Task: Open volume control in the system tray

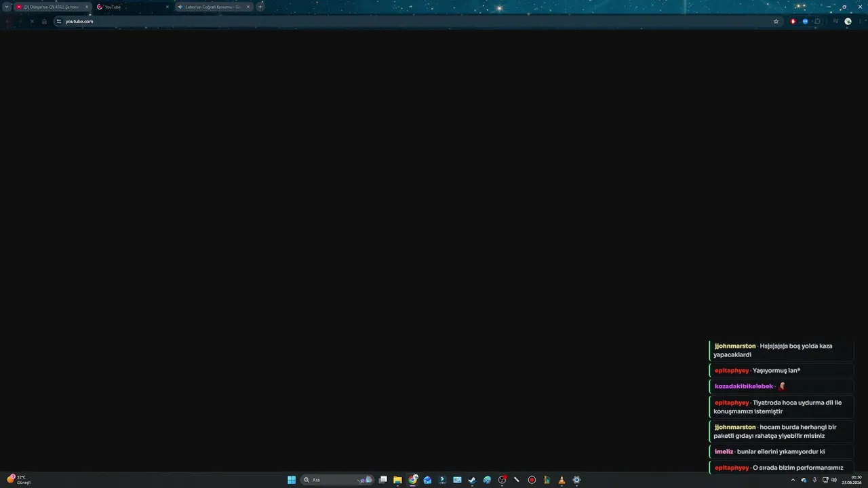Action: [x=833, y=480]
